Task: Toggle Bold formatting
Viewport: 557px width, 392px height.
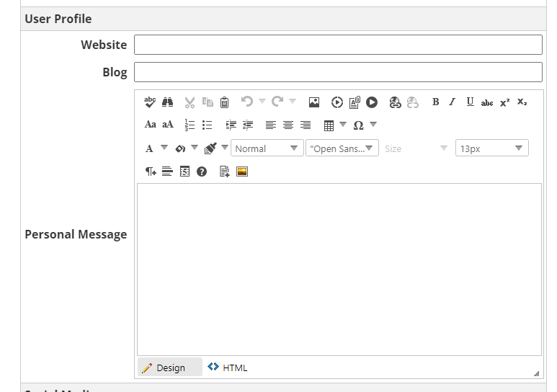Action: point(435,102)
